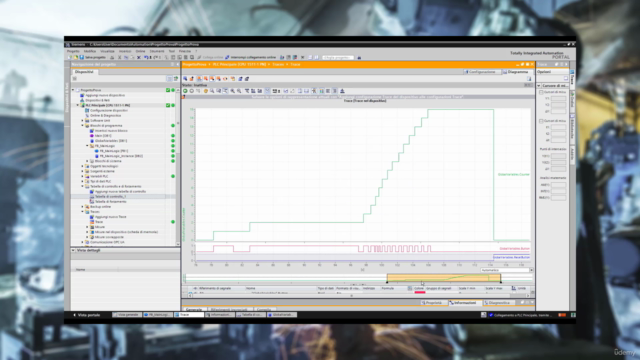The width and height of the screenshot is (640, 360).
Task: Select Main [OB1] block in tree
Action: [103, 136]
